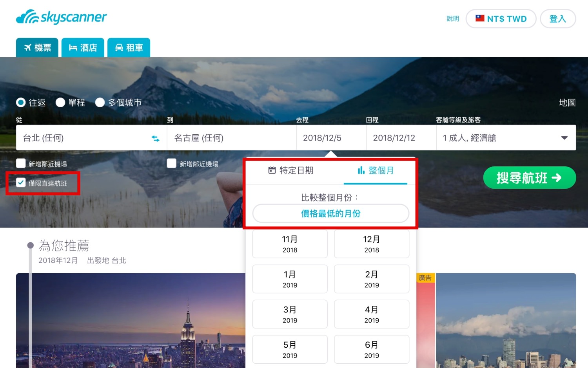Click the car icon on 租車 tab
This screenshot has height=368, width=588.
tap(119, 48)
